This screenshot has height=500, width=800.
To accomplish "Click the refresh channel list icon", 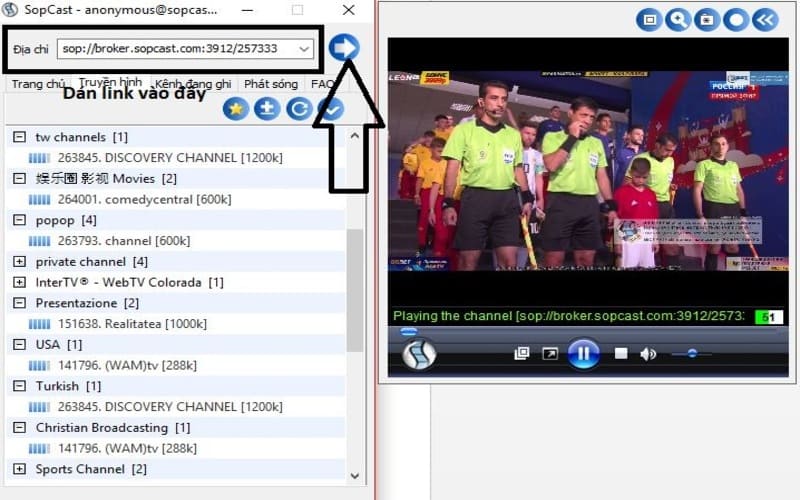I will 298,109.
